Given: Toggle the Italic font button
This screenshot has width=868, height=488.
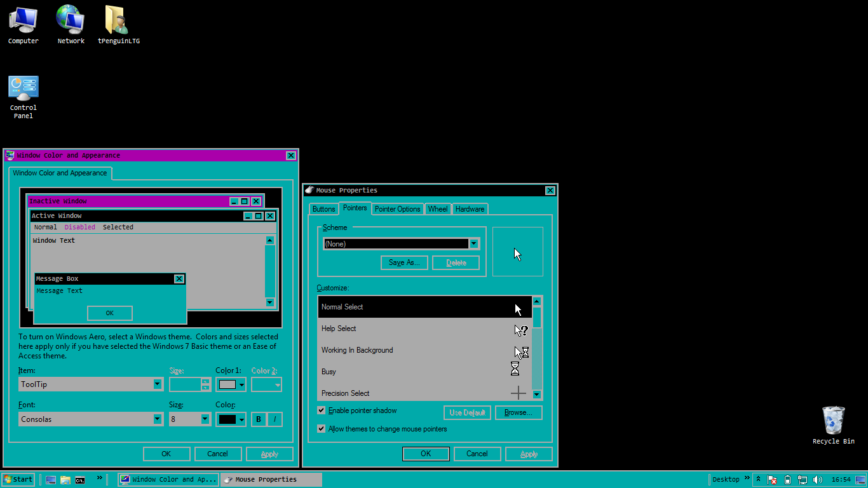Looking at the screenshot, I should tap(275, 419).
